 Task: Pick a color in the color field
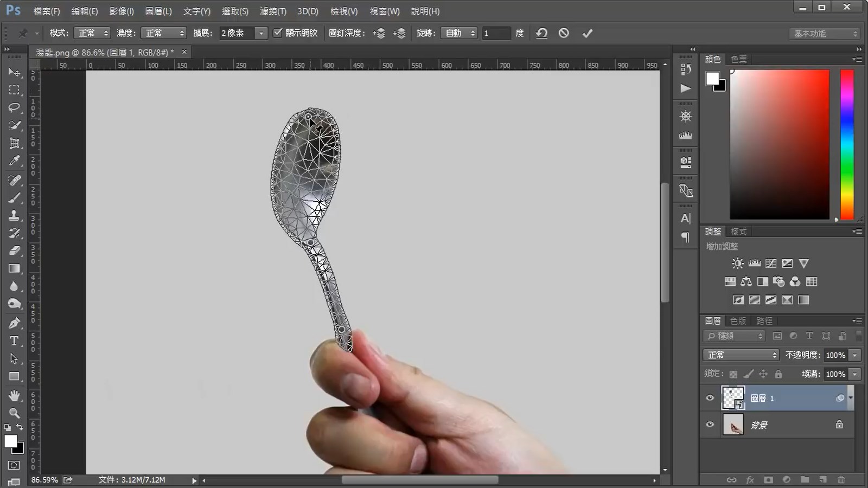point(780,144)
